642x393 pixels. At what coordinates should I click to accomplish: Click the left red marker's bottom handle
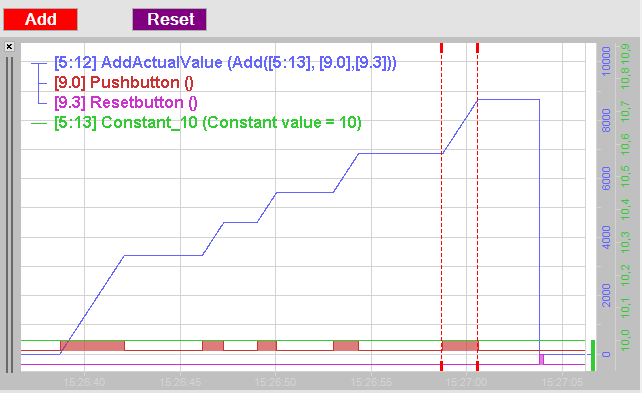(441, 366)
